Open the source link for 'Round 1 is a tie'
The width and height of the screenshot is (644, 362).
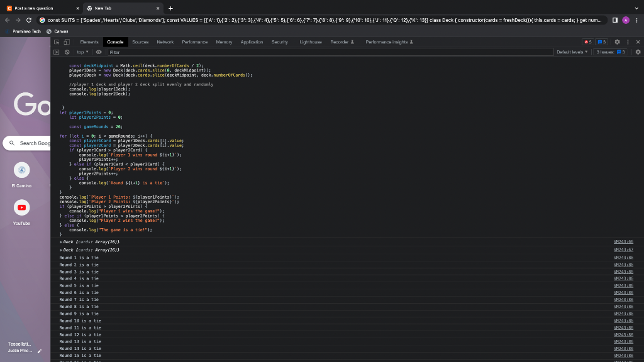[623, 258]
